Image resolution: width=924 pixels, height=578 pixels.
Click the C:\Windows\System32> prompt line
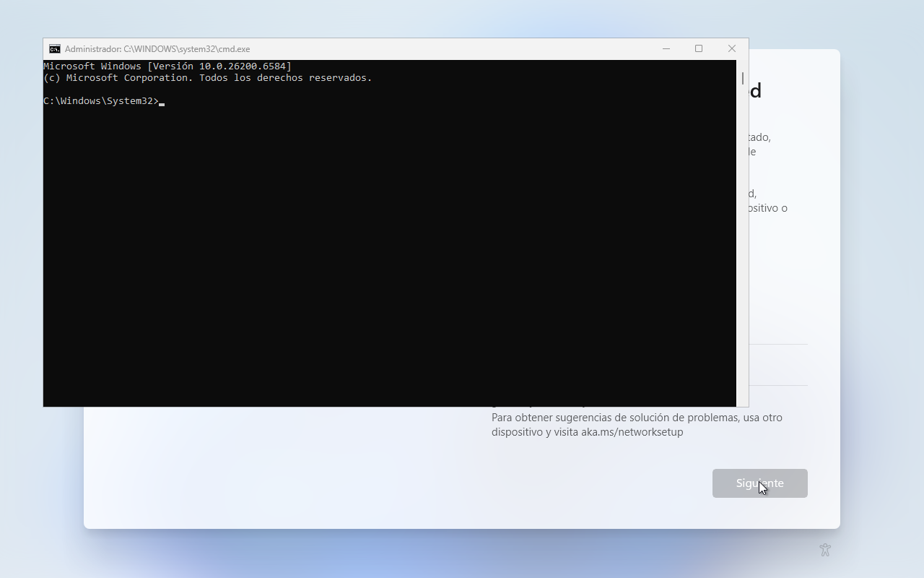tap(101, 101)
